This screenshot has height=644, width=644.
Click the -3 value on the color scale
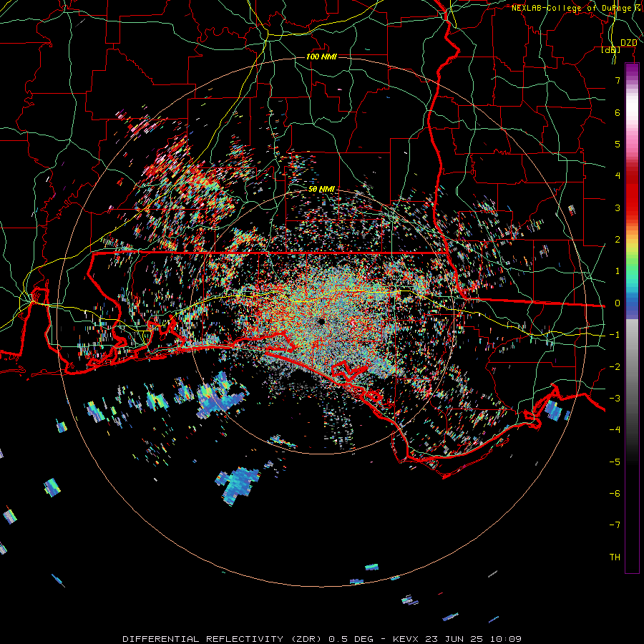click(x=615, y=399)
